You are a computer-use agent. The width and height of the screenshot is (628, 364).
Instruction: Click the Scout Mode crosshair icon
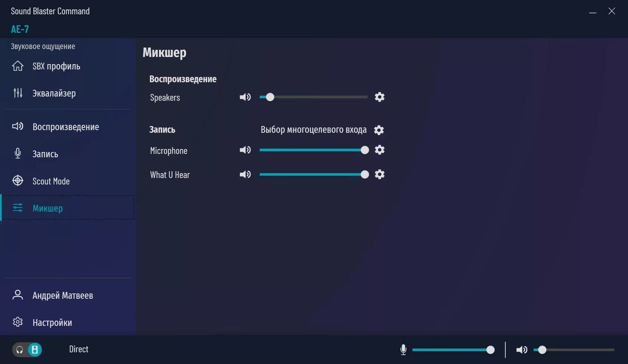click(x=18, y=181)
